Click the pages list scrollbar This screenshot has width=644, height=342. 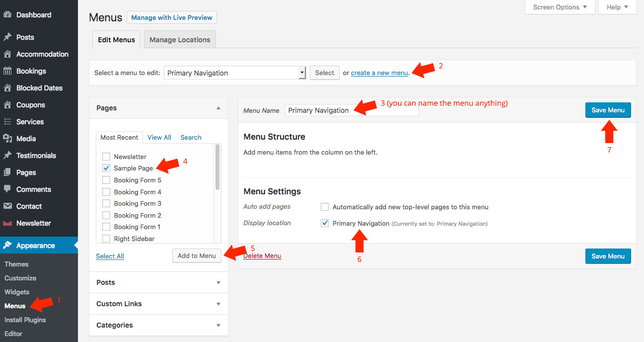217,167
